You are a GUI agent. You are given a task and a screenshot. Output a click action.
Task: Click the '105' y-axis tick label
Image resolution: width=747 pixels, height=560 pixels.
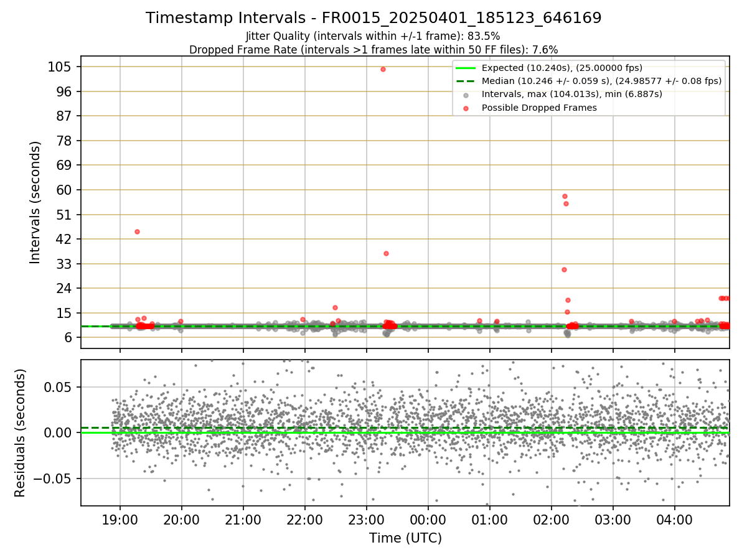point(59,67)
